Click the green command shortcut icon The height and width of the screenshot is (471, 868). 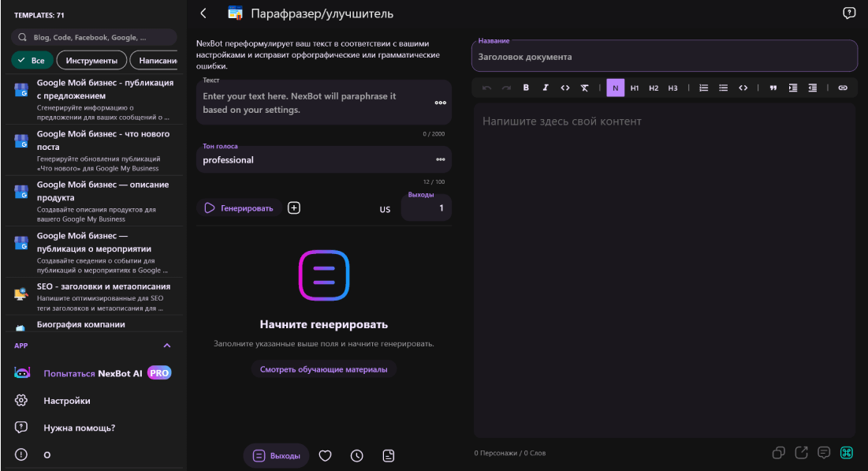click(847, 453)
